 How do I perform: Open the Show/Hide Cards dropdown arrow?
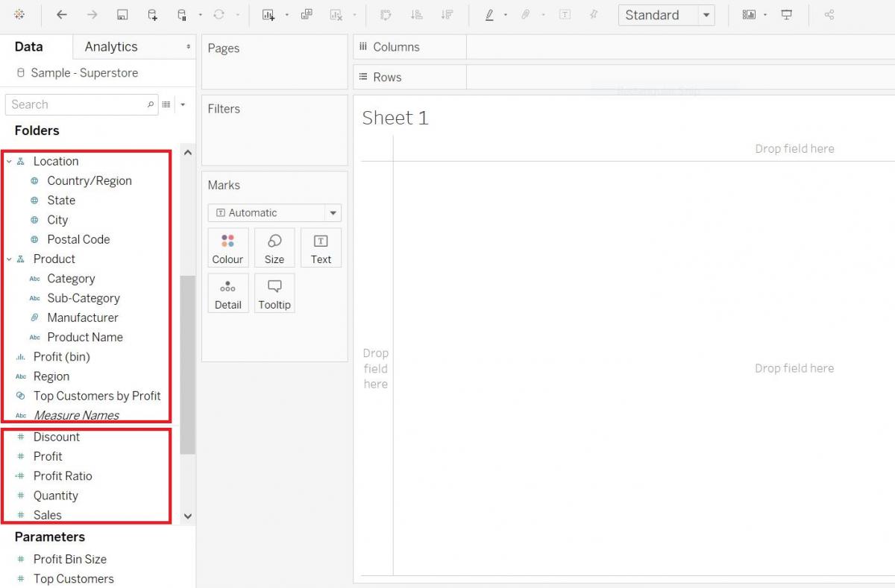765,15
